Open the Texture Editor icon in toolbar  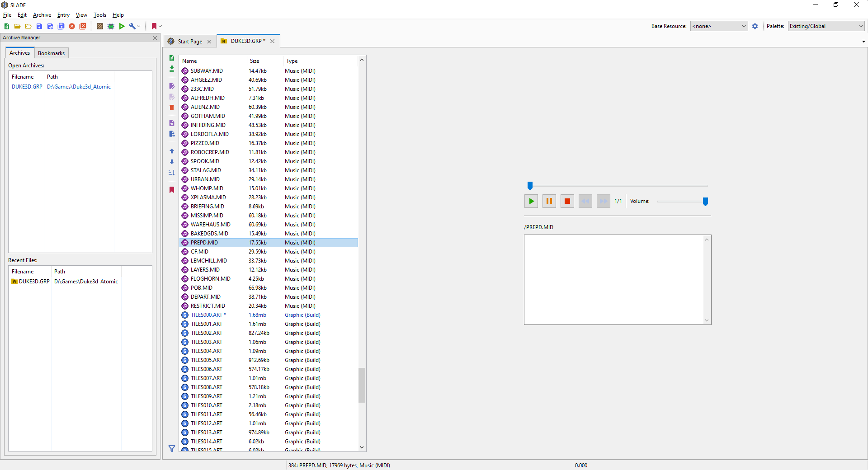100,26
